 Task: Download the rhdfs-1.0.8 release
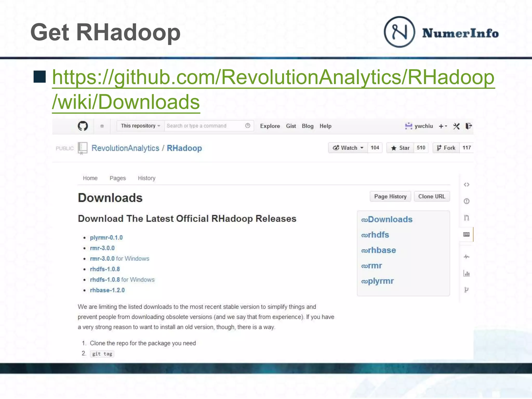105,269
